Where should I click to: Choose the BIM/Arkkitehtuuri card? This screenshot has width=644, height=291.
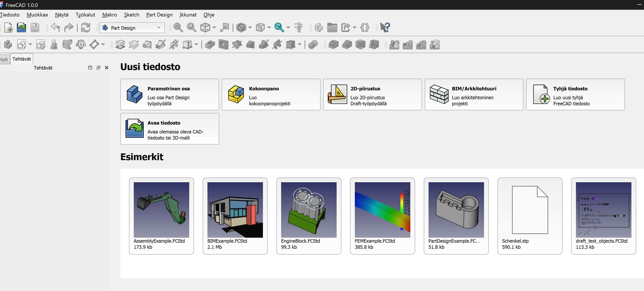click(474, 94)
